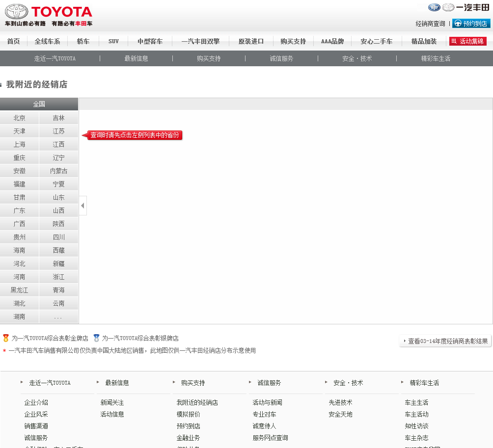The height and width of the screenshot is (448, 493).
Task: Open footer link 金融业务
Action: 189,438
